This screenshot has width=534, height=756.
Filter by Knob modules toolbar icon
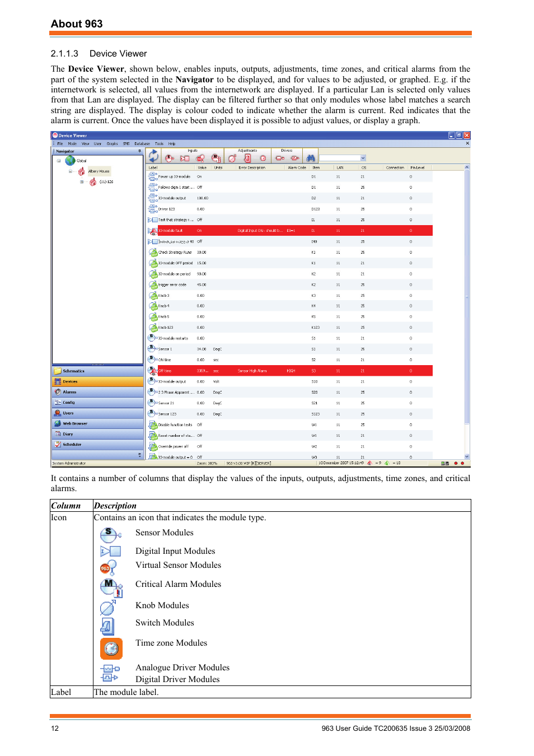(x=232, y=158)
